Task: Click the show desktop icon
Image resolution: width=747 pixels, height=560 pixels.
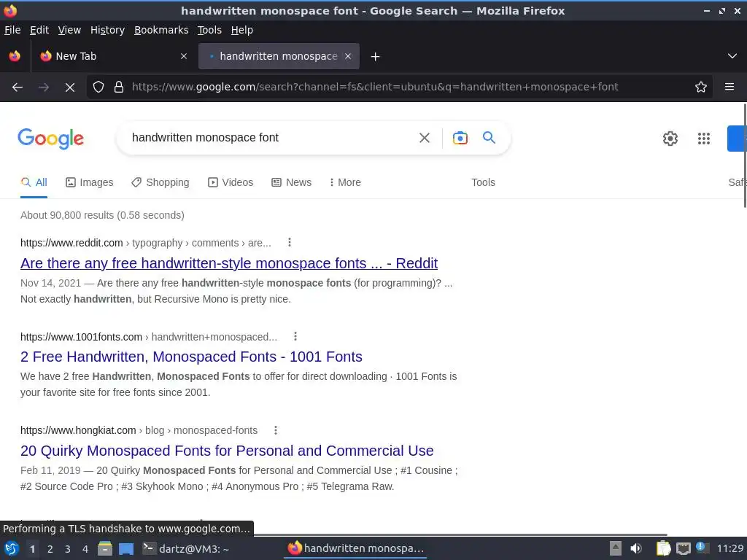Action: coord(126,549)
